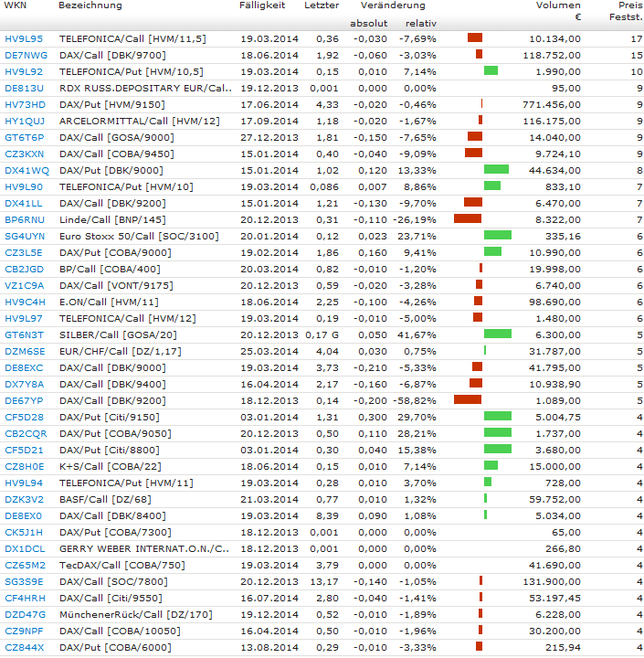Open WKN link DE813U

[x=24, y=88]
